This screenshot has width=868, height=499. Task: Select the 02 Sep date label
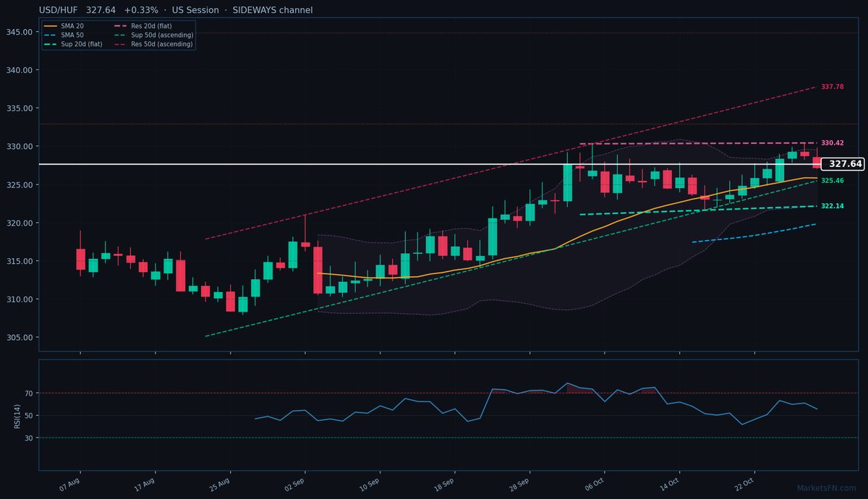tap(294, 483)
